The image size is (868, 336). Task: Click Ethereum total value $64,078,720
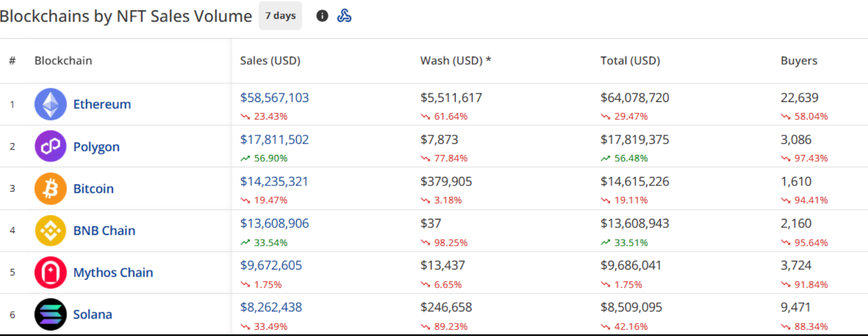pyautogui.click(x=635, y=98)
